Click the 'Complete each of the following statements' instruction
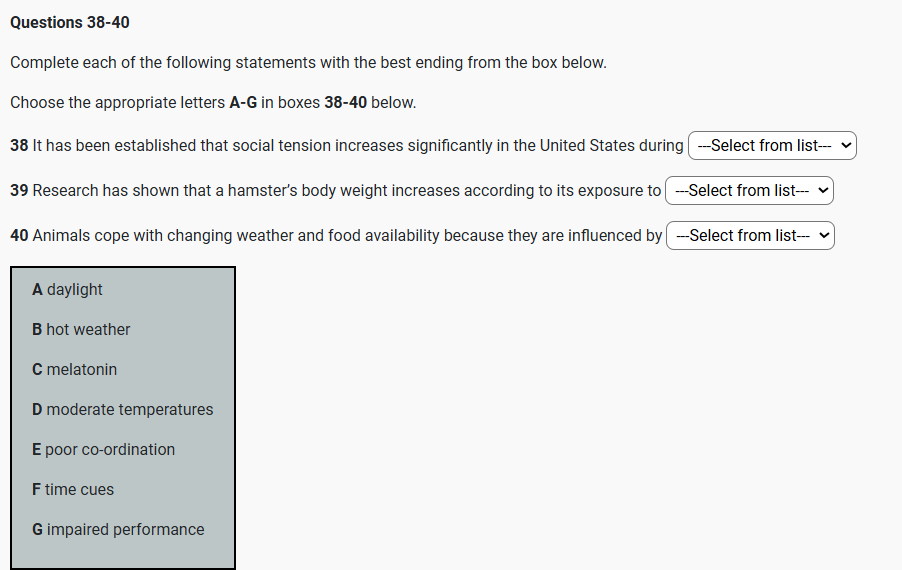Viewport: 902px width, 570px height. coord(308,63)
